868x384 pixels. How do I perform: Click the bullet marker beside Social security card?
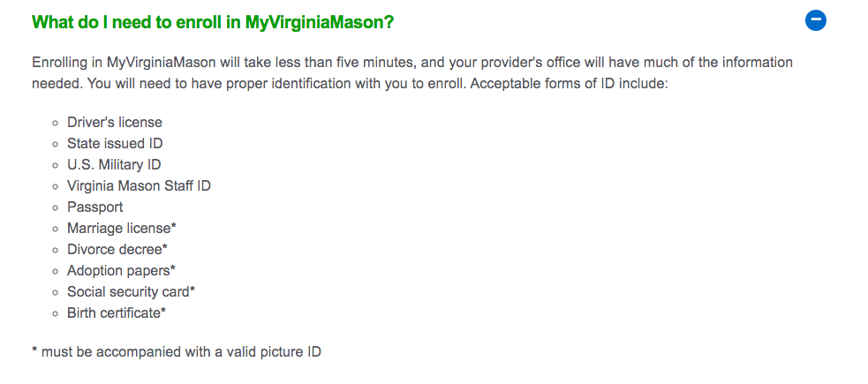55,293
